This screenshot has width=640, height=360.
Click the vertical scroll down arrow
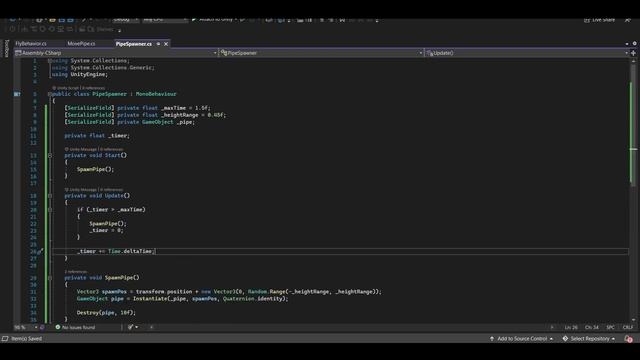tap(633, 320)
